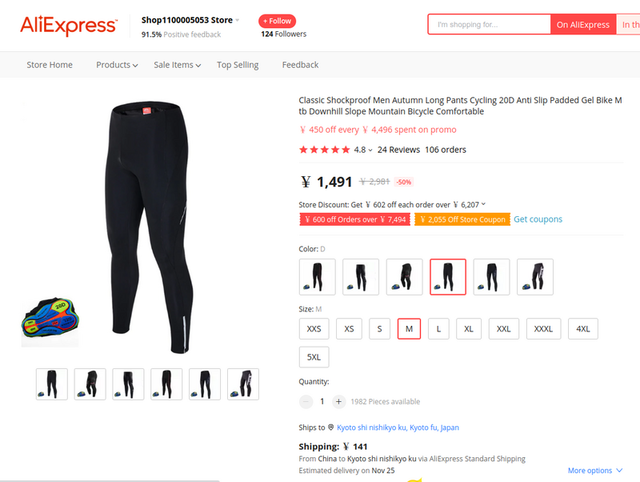This screenshot has height=482, width=640.
Task: Expand the 4.8 rating breakdown chevron
Action: pos(370,150)
